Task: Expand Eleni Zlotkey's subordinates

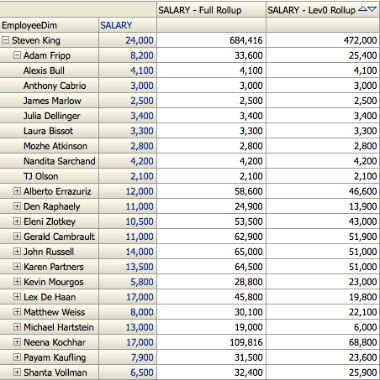Action: (x=17, y=221)
